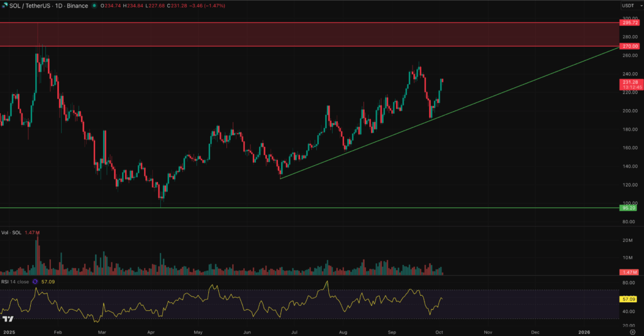644x336 pixels.
Task: Click the open value O234.74
Action: (x=111, y=6)
